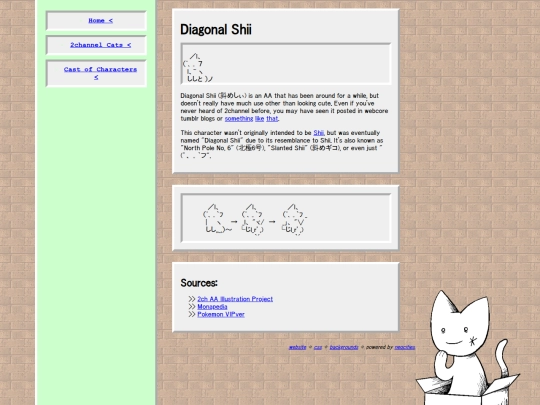
Task: Click the Sources: heading
Action: [x=199, y=283]
